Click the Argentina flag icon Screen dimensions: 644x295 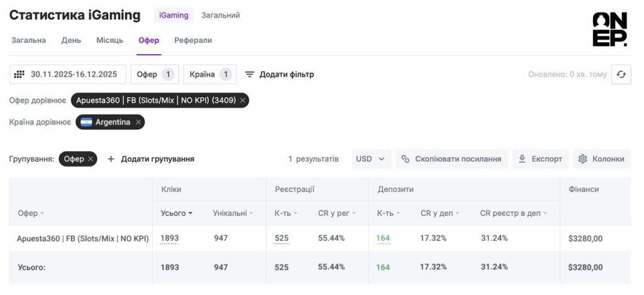86,122
